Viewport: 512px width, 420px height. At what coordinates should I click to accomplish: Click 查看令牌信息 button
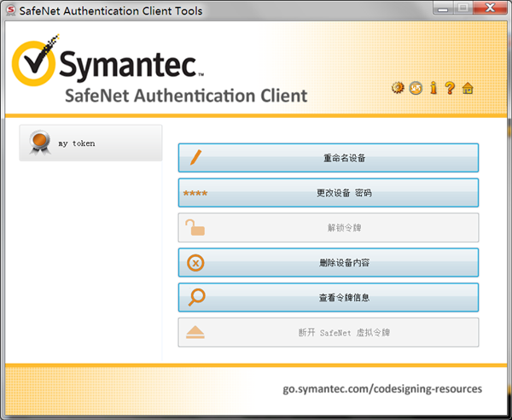click(329, 298)
